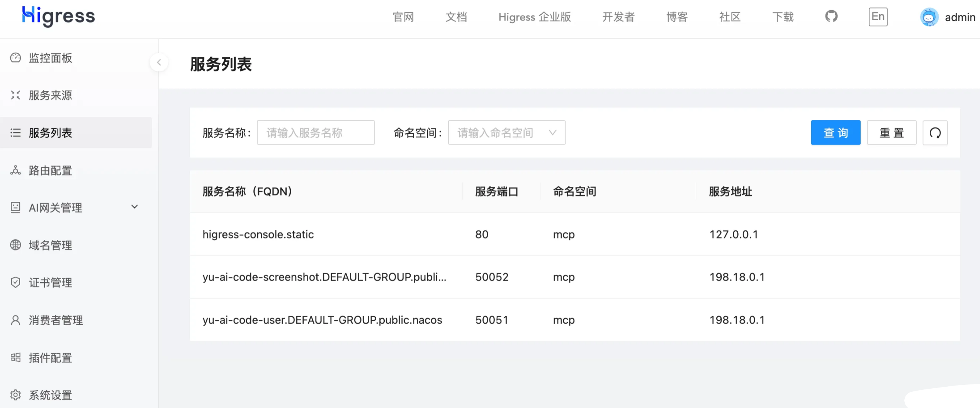Open the 博客 top link

point(677,17)
